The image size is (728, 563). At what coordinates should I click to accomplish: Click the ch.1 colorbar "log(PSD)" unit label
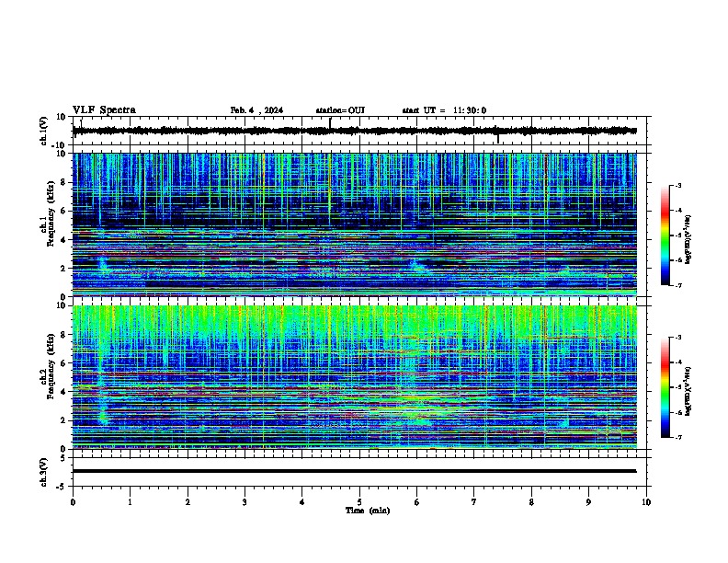tap(688, 239)
